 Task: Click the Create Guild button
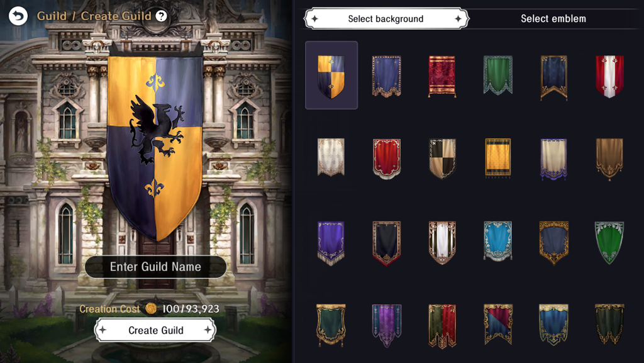tap(155, 330)
